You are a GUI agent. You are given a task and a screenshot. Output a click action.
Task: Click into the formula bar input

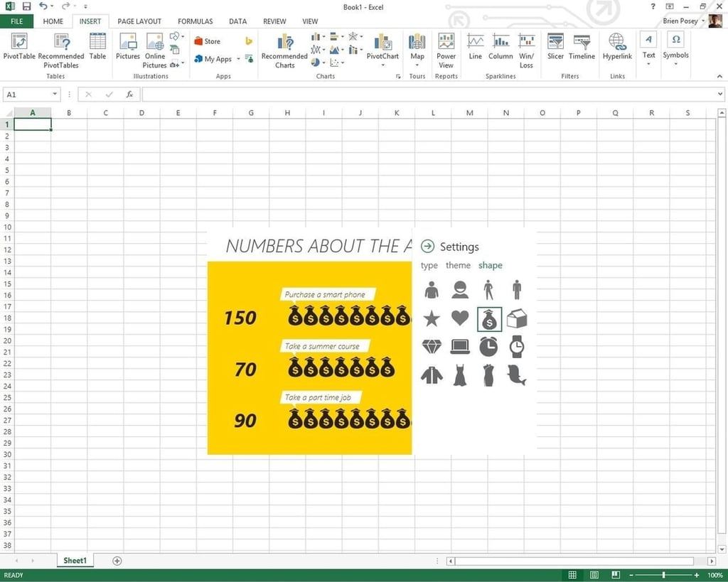pyautogui.click(x=429, y=95)
